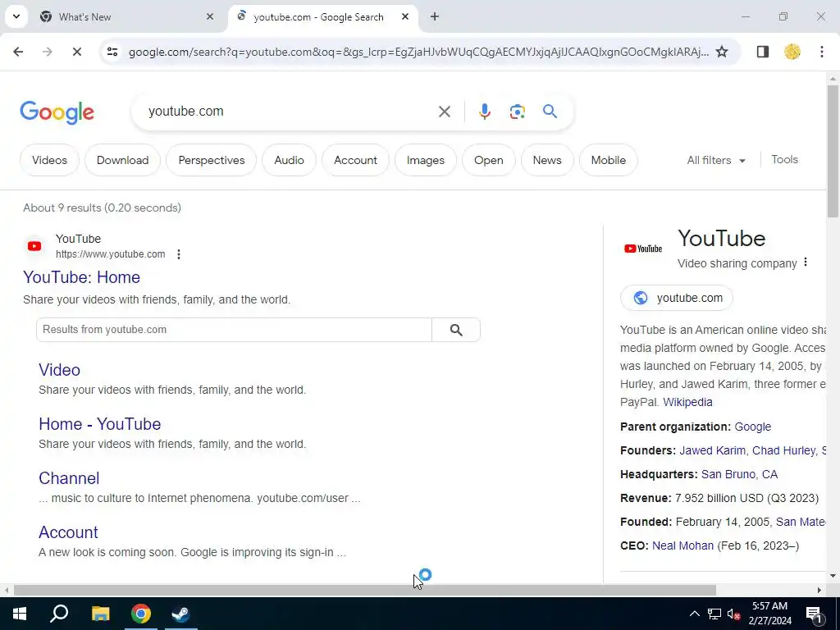This screenshot has height=630, width=840.
Task: Open the Chrome three-dot menu
Action: (821, 52)
